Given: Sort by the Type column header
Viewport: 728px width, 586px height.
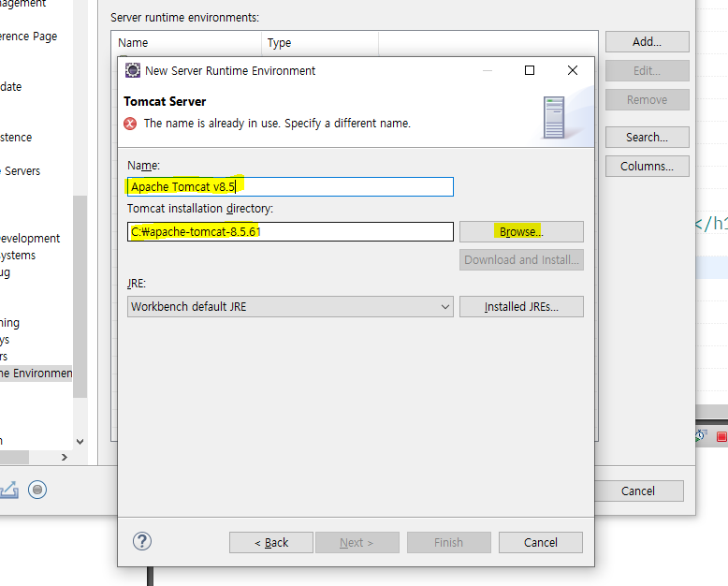Looking at the screenshot, I should (x=320, y=43).
